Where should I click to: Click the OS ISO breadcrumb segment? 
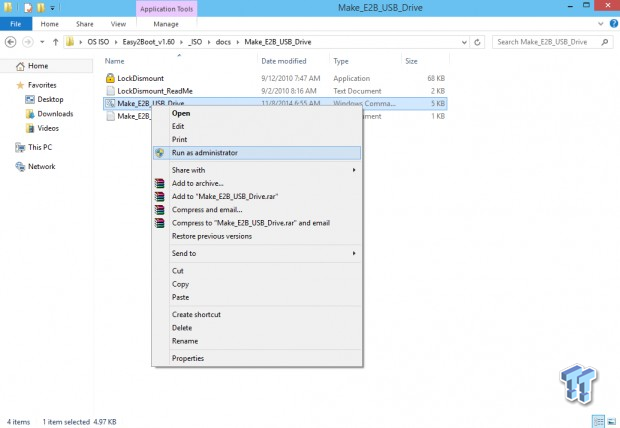click(98, 42)
